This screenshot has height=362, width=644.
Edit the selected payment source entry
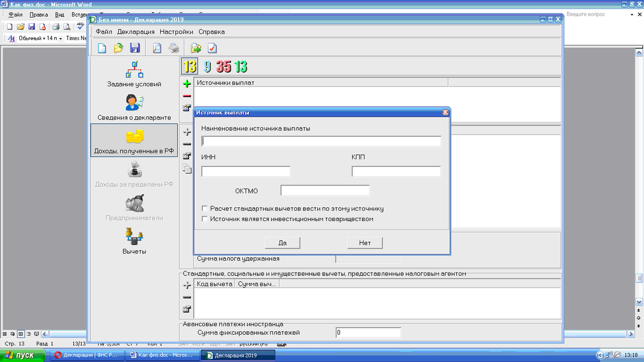[187, 108]
